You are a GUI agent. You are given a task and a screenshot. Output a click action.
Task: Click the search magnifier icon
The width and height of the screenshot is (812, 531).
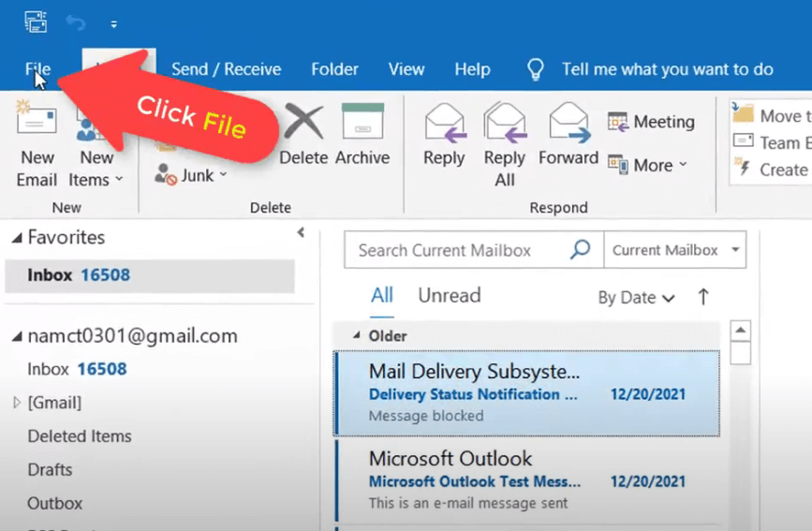(x=581, y=250)
